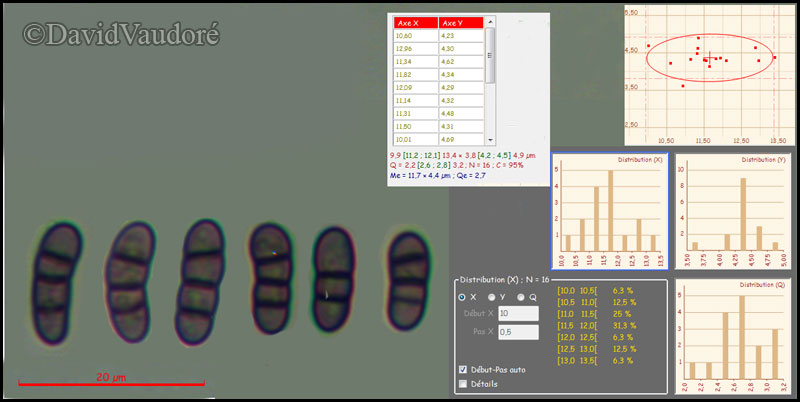Uncheck the Début-Pas auto checkbox
The width and height of the screenshot is (800, 402).
pos(462,369)
